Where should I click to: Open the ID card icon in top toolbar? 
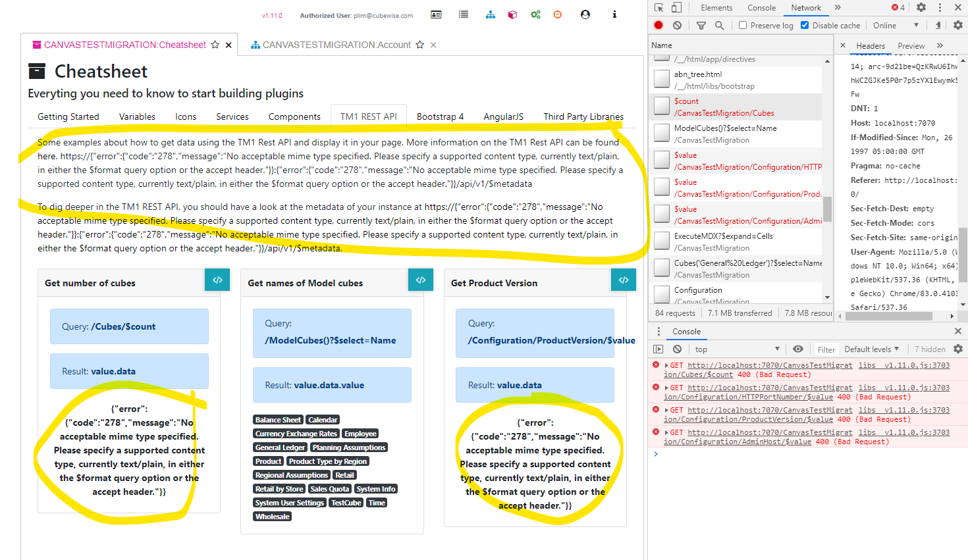436,14
